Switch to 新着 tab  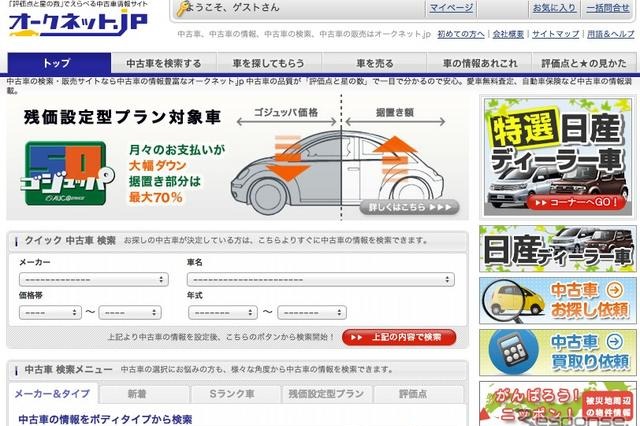144,394
